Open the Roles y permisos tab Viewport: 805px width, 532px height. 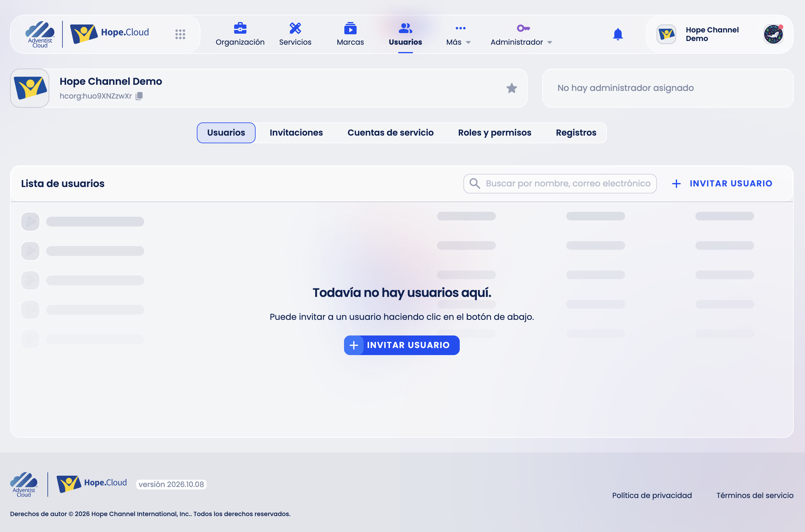pos(495,133)
